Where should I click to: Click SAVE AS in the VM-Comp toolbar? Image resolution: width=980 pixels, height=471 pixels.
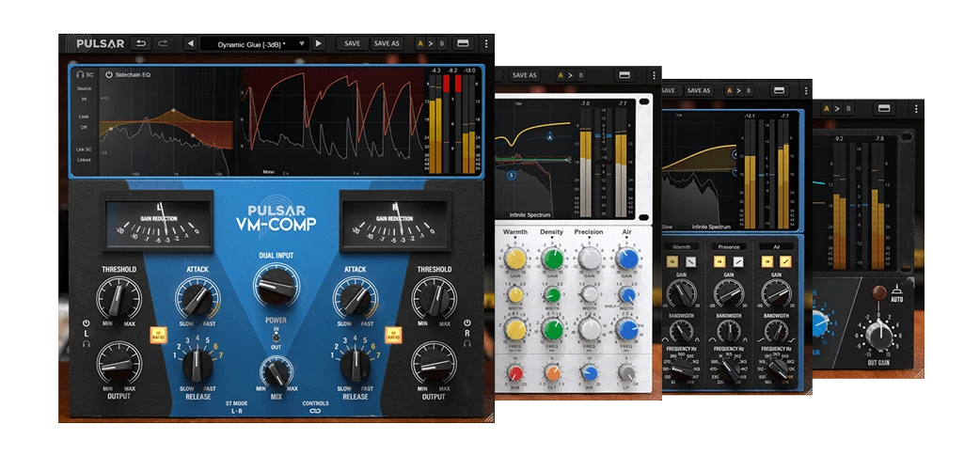tap(386, 43)
